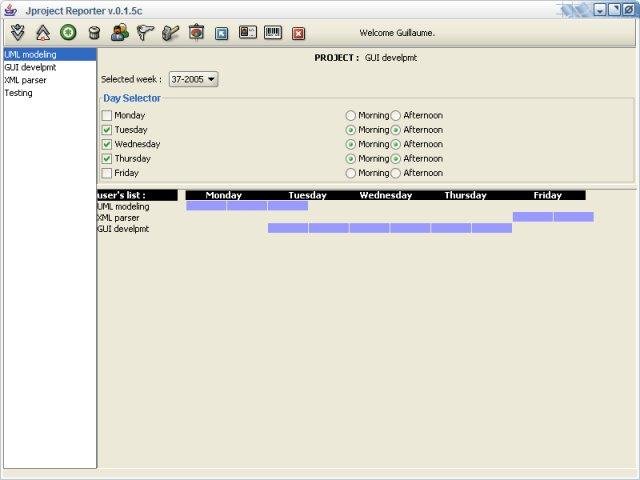
Task: Toggle Wednesday's Morning radio button
Action: pyautogui.click(x=350, y=144)
